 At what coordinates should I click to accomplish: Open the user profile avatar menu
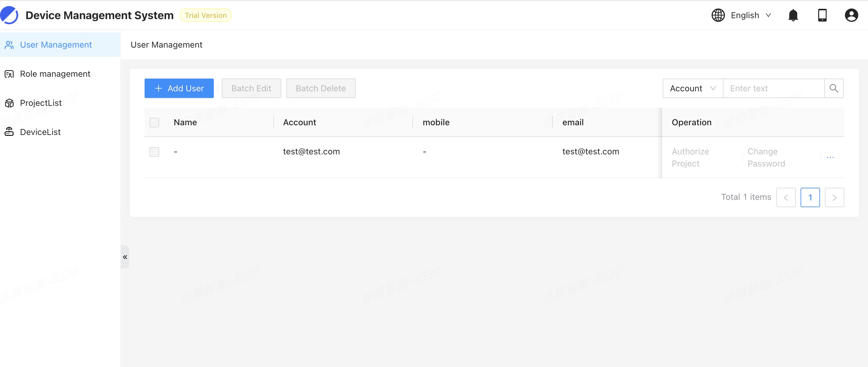click(851, 15)
